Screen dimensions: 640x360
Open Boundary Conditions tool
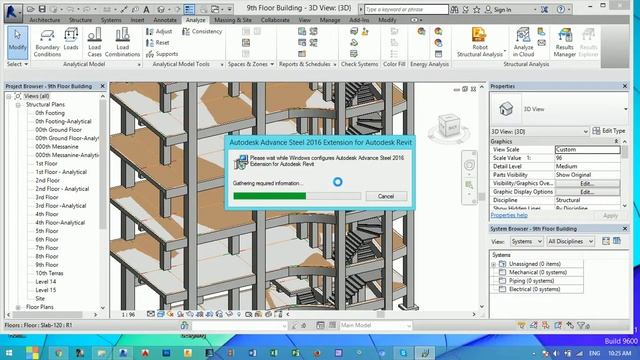click(x=47, y=43)
